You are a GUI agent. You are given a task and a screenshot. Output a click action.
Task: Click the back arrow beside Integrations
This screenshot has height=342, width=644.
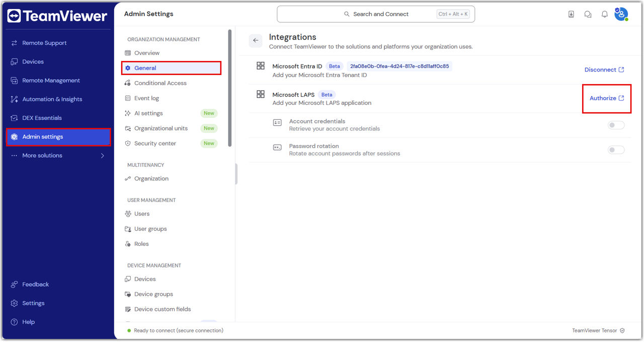(256, 41)
